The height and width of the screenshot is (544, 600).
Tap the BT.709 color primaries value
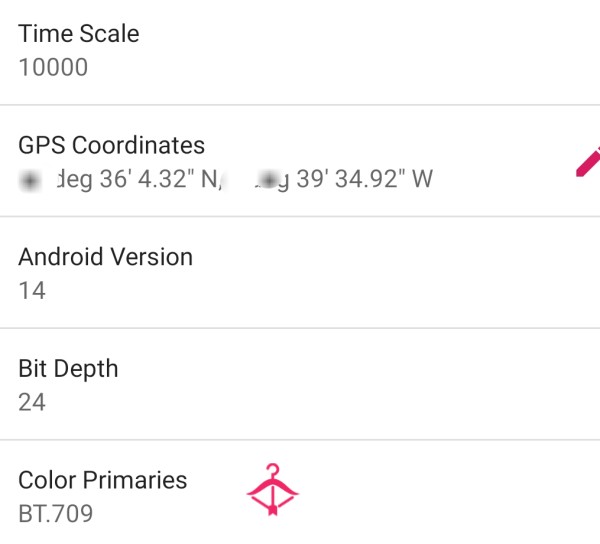tap(56, 514)
